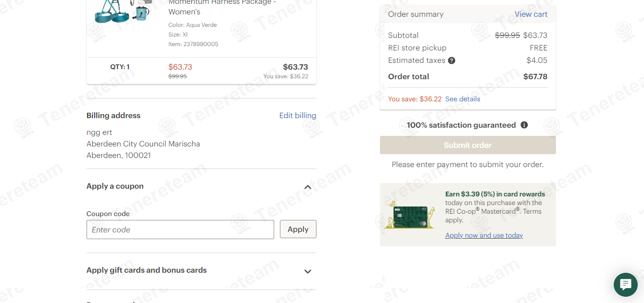Click the See details savings link
This screenshot has height=303, width=644.
point(463,99)
